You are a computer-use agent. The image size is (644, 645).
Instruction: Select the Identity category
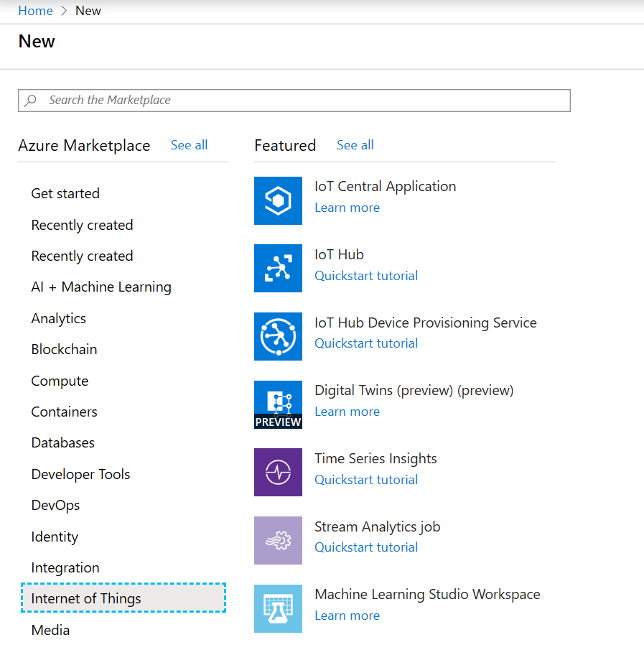(55, 537)
